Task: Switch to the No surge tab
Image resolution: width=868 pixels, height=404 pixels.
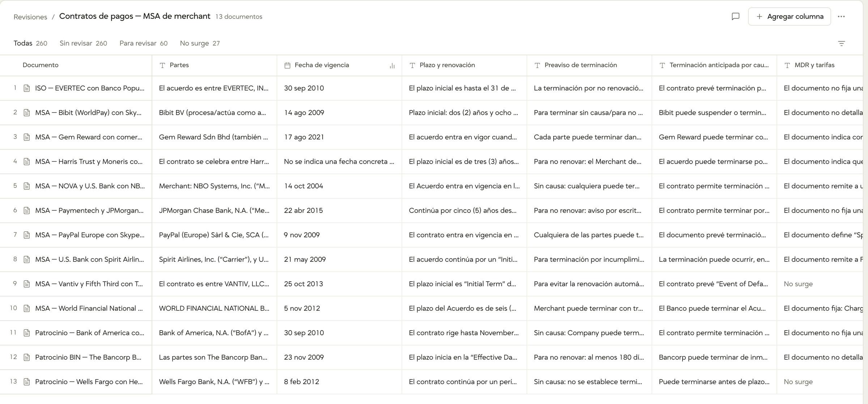Action: pos(200,43)
